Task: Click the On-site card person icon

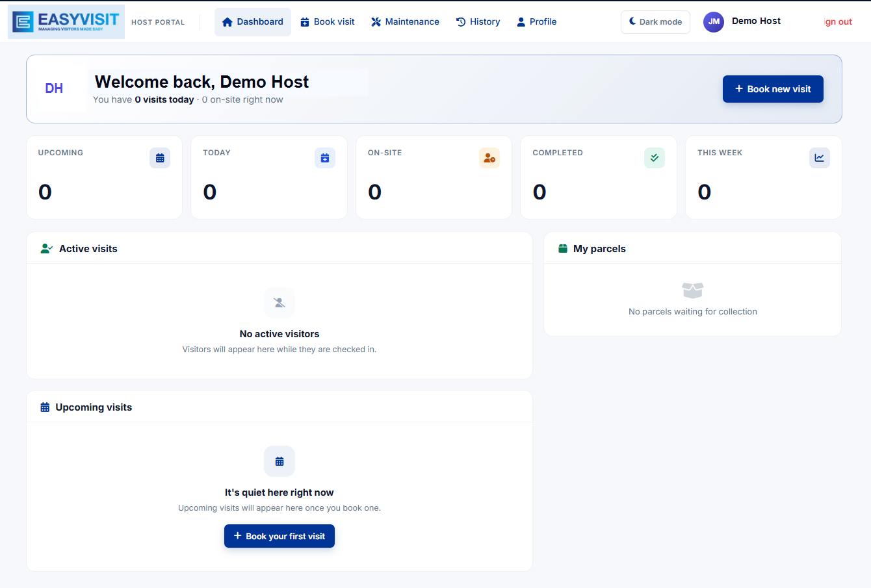Action: [489, 158]
